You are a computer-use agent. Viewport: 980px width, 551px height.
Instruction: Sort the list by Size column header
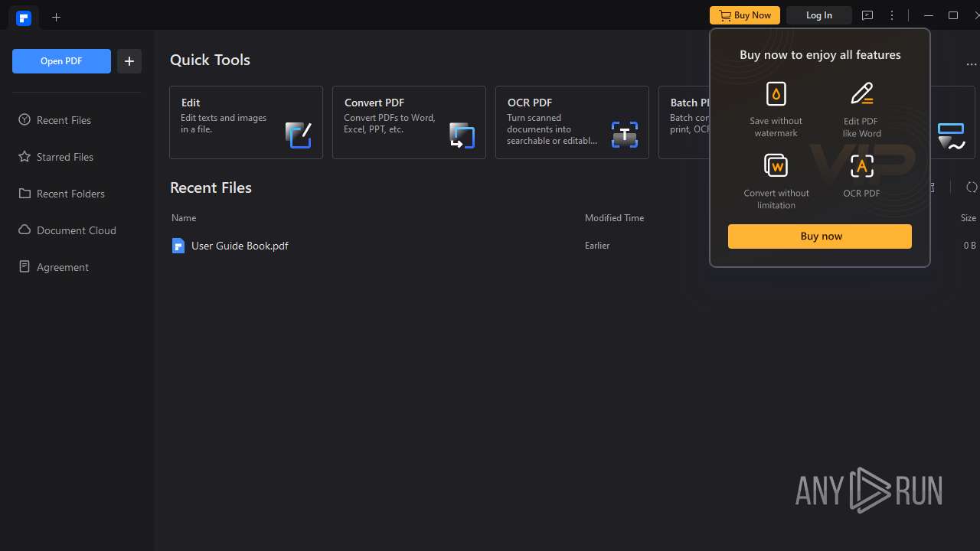pyautogui.click(x=969, y=218)
